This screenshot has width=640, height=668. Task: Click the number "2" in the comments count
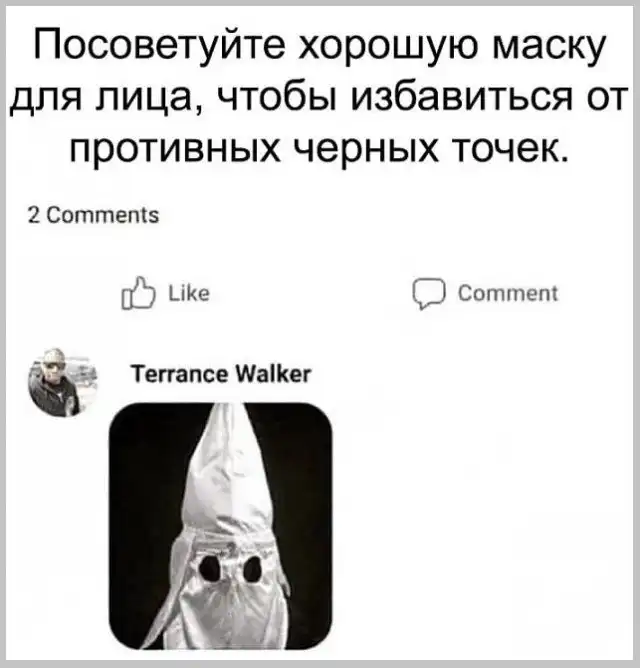(33, 215)
